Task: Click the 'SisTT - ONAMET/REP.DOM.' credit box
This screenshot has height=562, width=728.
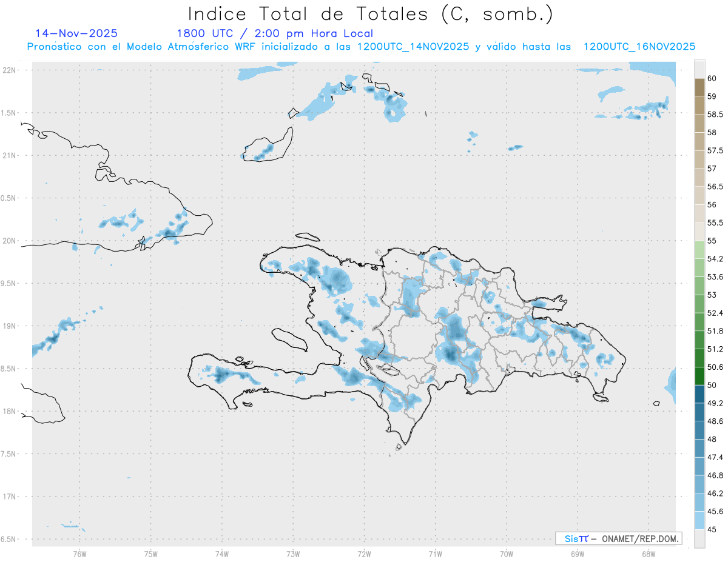Action: 619,538
